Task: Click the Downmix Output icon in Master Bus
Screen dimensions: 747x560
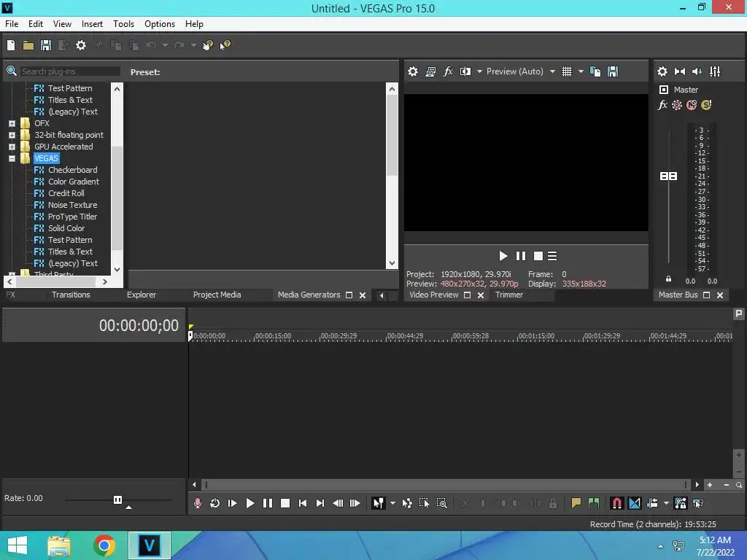Action: [x=680, y=71]
